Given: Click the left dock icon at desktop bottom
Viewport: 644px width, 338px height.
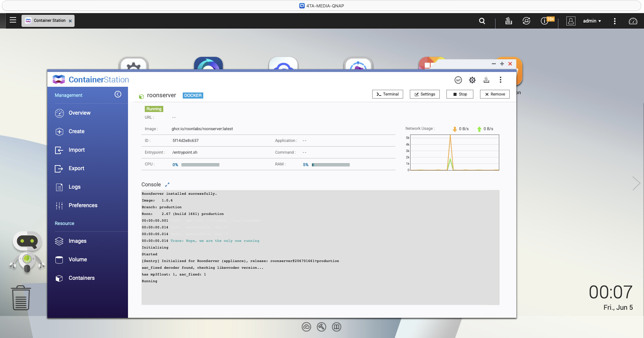Looking at the screenshot, I should click(306, 327).
